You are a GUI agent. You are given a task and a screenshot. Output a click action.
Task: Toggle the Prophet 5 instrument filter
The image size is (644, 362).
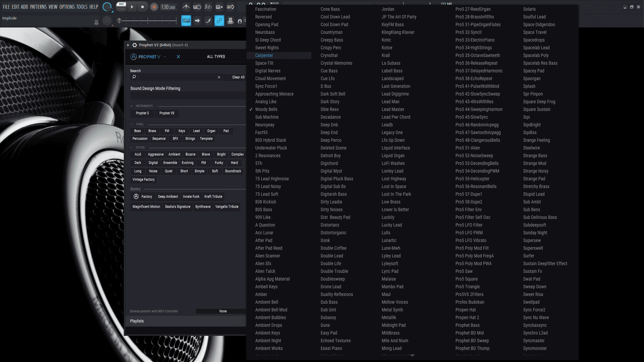(x=142, y=113)
